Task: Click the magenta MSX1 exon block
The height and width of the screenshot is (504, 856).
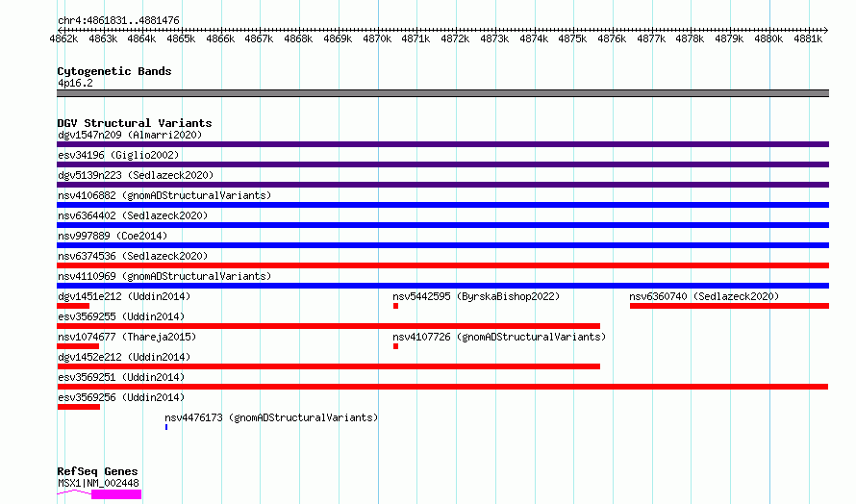Action: [x=116, y=494]
